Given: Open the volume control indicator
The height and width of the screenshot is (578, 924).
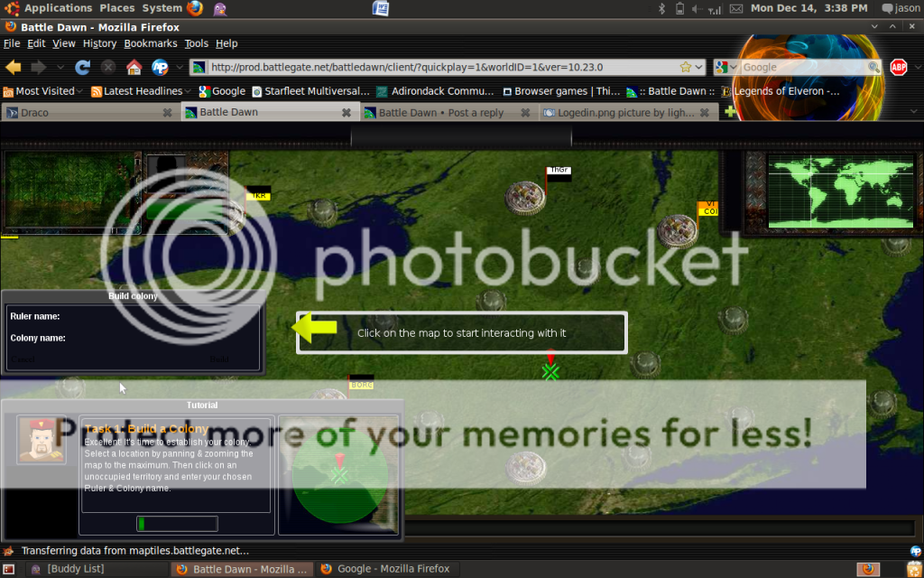Looking at the screenshot, I should click(698, 8).
